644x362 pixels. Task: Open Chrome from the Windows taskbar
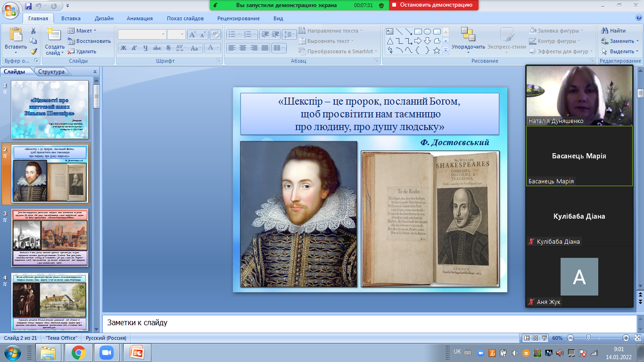pyautogui.click(x=78, y=353)
